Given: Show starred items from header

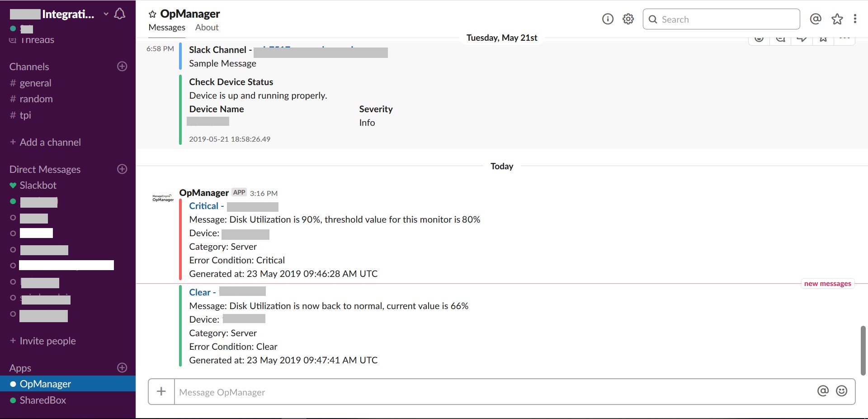Looking at the screenshot, I should click(x=837, y=19).
